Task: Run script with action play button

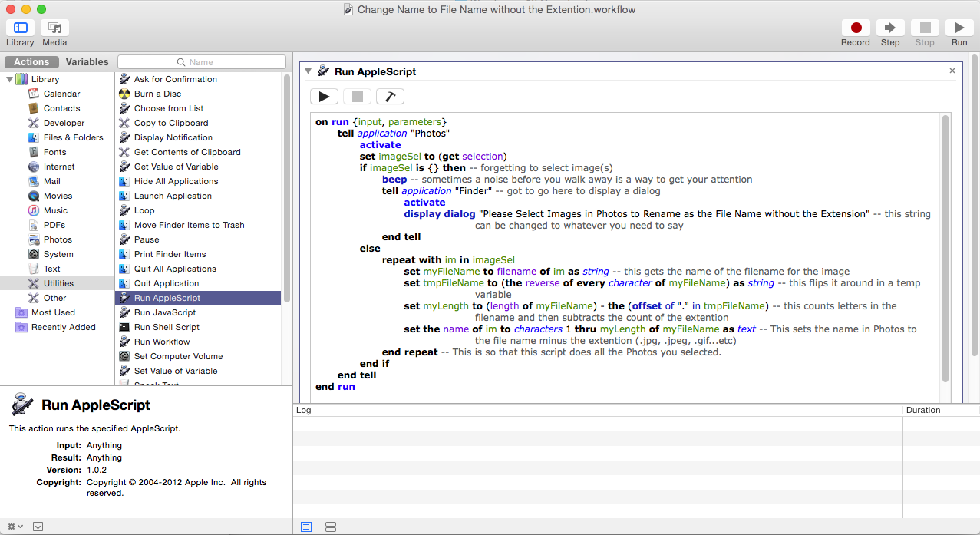Action: pyautogui.click(x=324, y=97)
